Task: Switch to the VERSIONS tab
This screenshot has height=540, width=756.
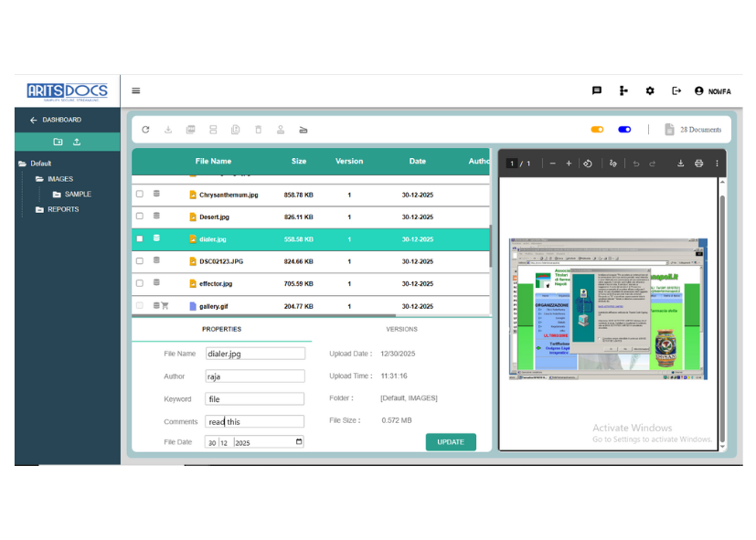Action: (401, 329)
